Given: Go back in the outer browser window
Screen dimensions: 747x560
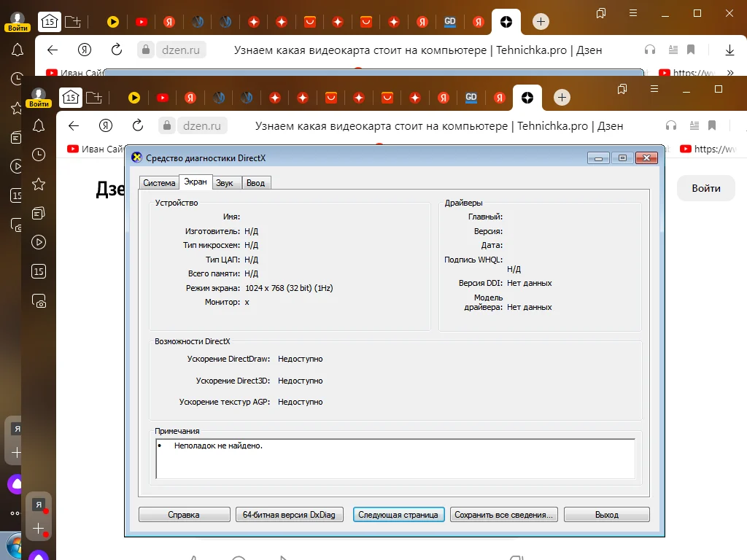Looking at the screenshot, I should tap(53, 50).
